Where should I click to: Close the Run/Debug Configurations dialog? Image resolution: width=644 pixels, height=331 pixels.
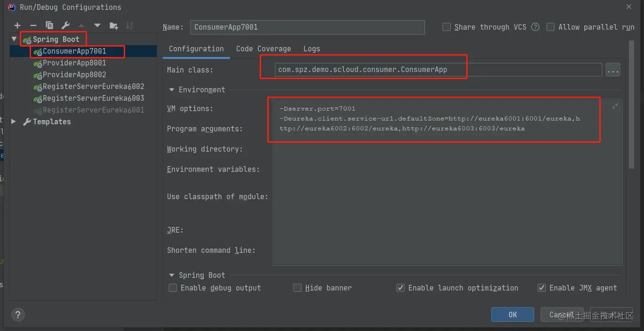(629, 7)
